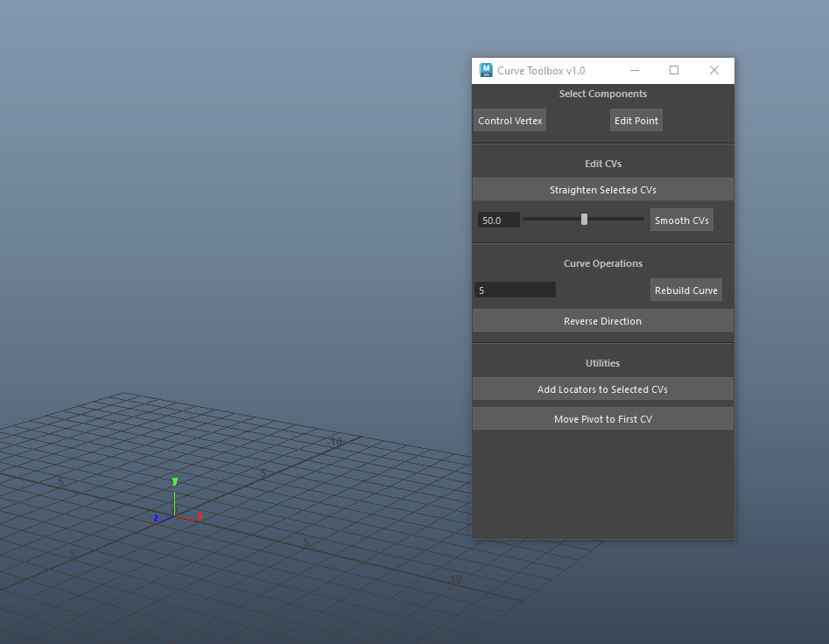Focus the 50.0 smooth value field
This screenshot has width=829, height=644.
(499, 220)
